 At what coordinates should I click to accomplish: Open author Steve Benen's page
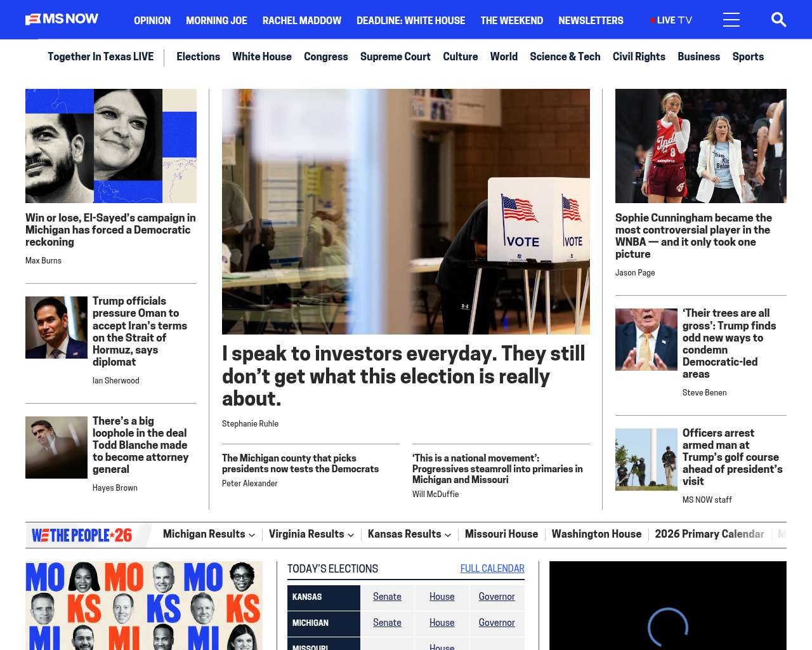point(704,393)
